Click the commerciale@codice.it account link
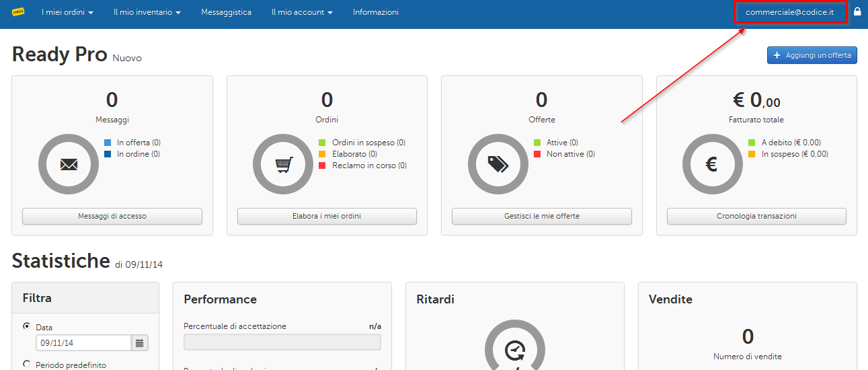 click(x=790, y=12)
